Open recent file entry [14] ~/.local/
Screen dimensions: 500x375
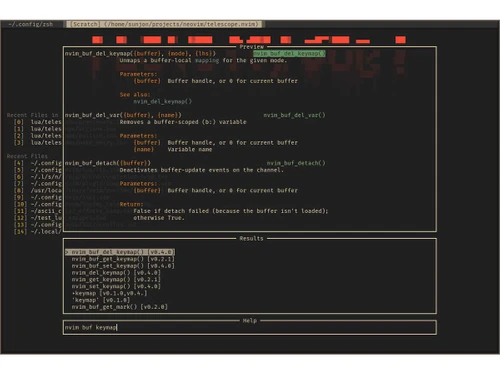pos(37,231)
